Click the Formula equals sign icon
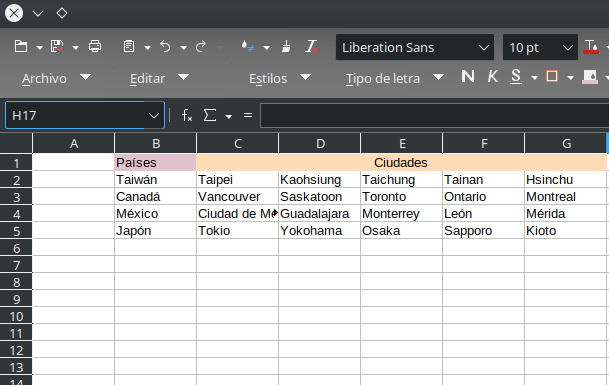 [x=248, y=115]
